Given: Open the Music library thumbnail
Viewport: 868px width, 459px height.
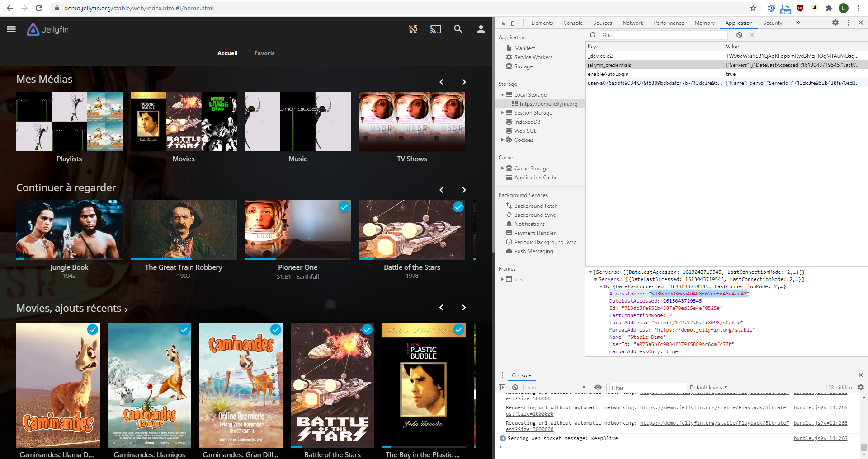Looking at the screenshot, I should click(x=297, y=122).
